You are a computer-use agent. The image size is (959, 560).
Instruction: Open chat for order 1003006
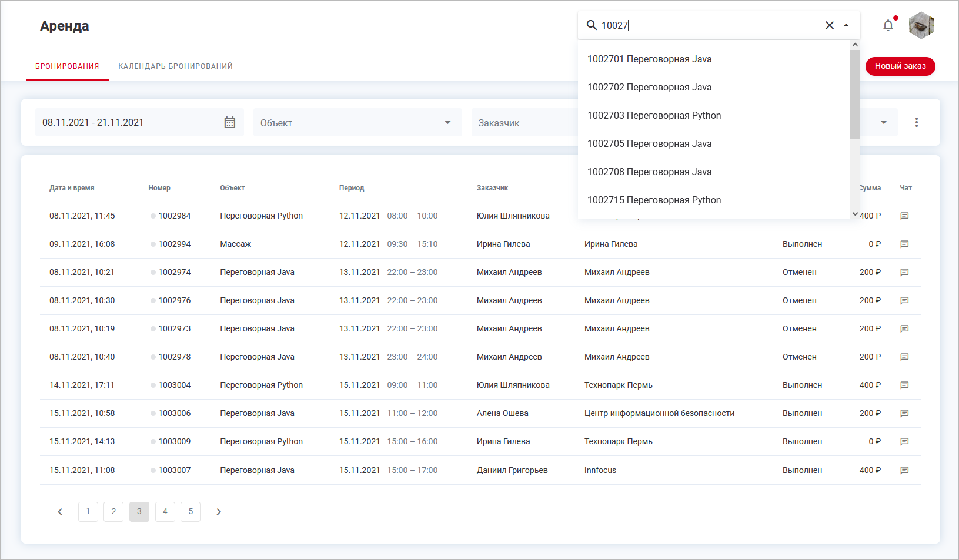tap(904, 413)
